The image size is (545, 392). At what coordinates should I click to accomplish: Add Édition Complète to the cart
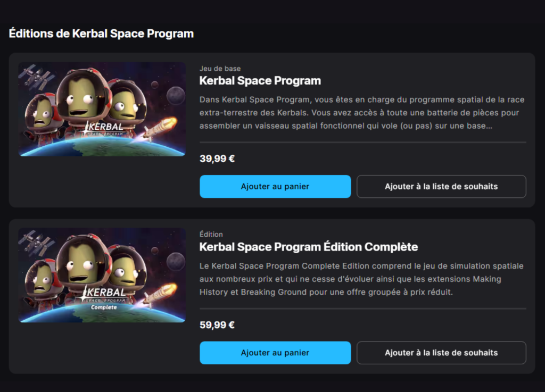[275, 353]
